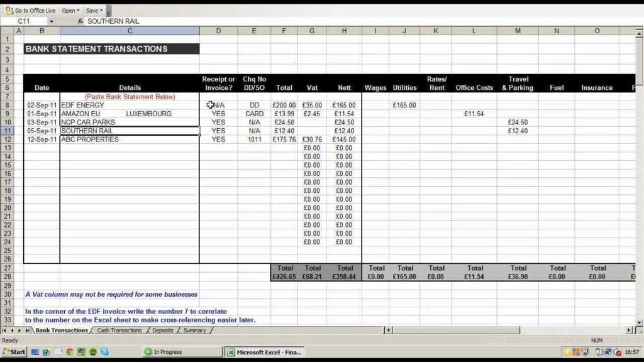This screenshot has width=644, height=362.
Task: Click the previous-sheet navigation arrow icon
Action: 12,330
